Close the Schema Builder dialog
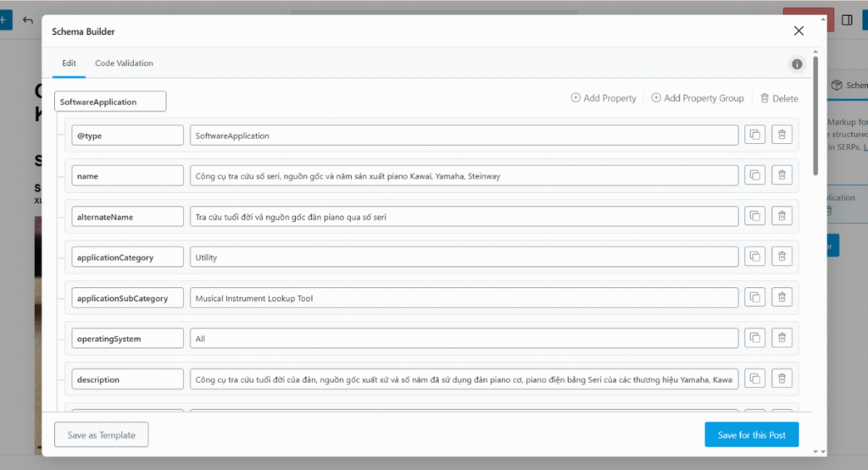 798,31
